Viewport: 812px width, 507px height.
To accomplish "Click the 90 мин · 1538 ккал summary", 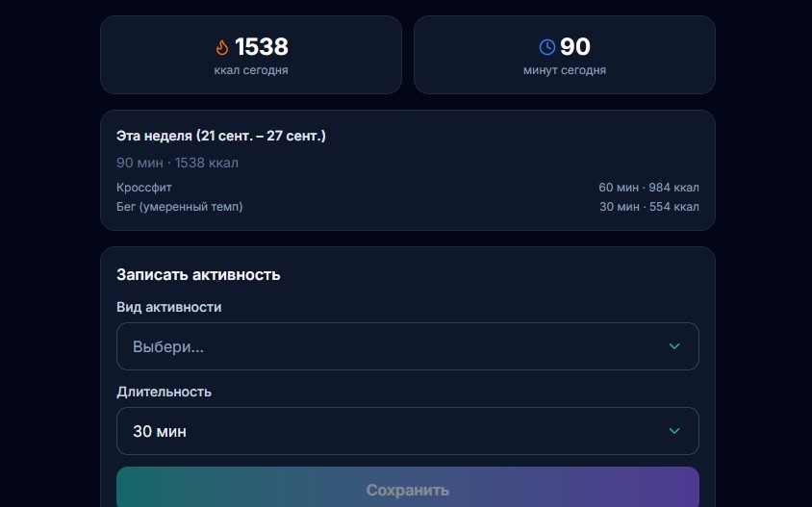I will coord(178,163).
